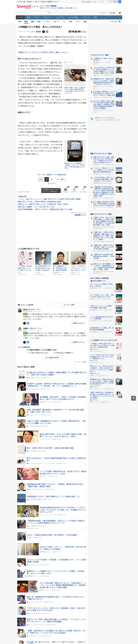This screenshot has width=138, height=644.
Task: Dismiss the 大谷翔平 recommended article
Action: [86, 390]
